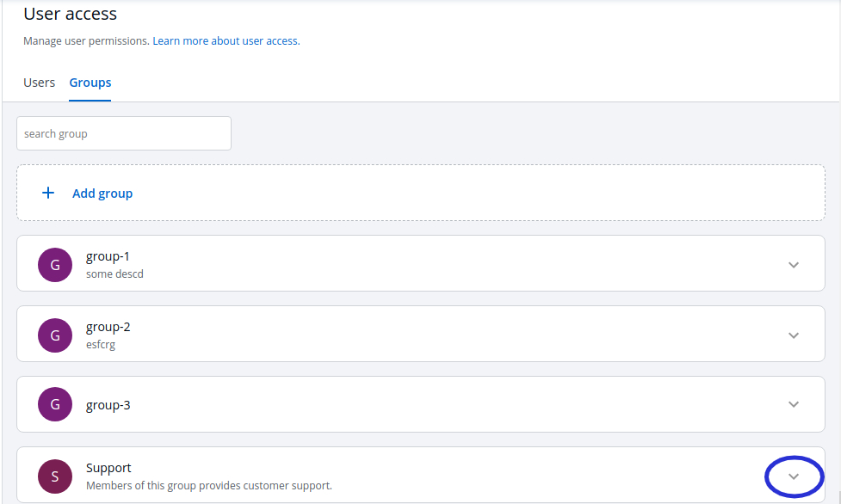Click the group-3 name label
Viewport: 841px width, 504px height.
tap(108, 404)
